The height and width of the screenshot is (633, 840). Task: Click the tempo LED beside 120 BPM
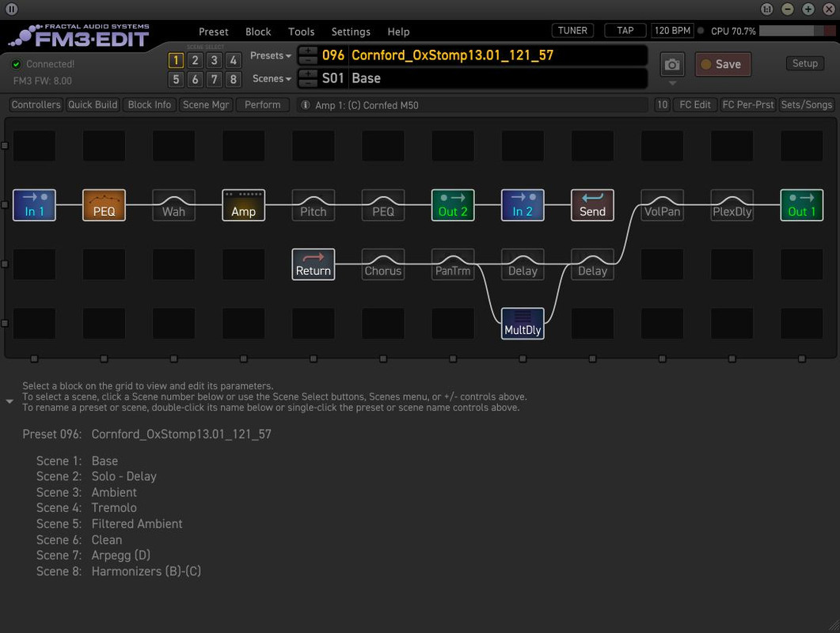(x=701, y=31)
